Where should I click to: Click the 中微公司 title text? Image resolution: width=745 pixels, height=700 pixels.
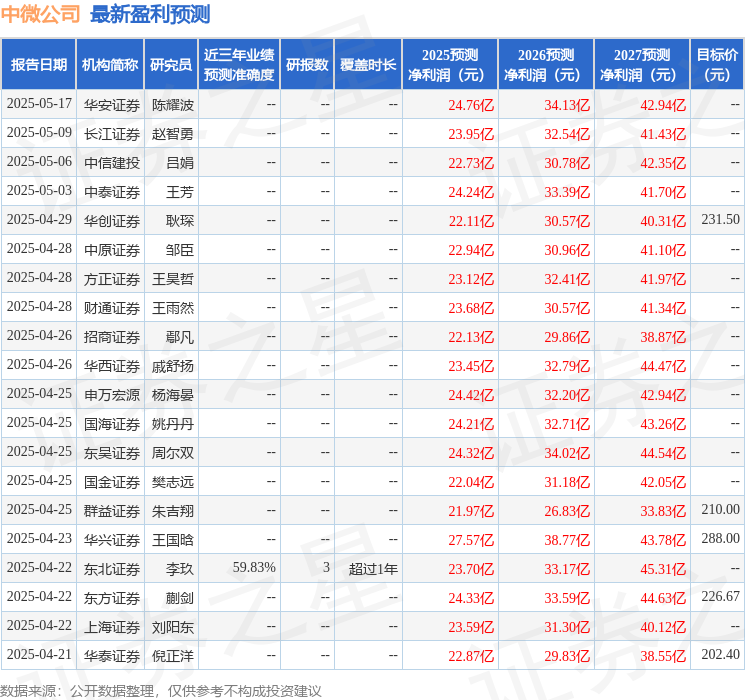(40, 14)
